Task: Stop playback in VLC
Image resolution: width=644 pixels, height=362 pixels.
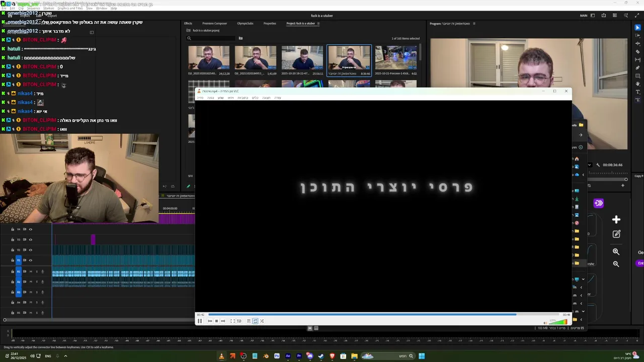Action: (x=216, y=321)
